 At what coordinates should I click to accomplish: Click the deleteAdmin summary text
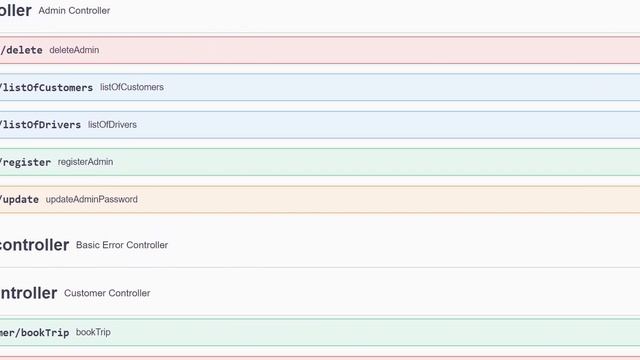[74, 50]
